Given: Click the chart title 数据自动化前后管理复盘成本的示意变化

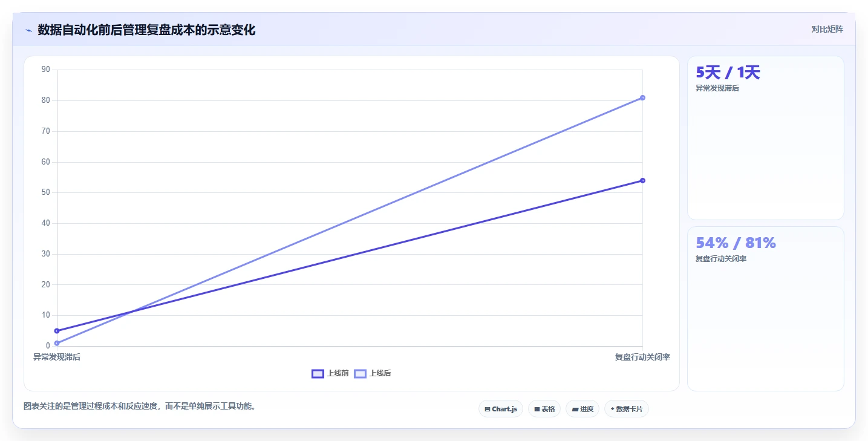Looking at the screenshot, I should [146, 30].
